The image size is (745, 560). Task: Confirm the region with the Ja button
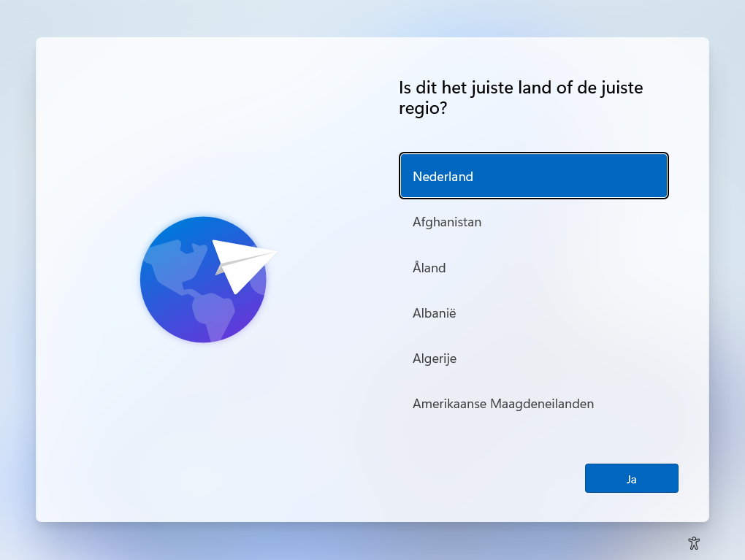pos(632,478)
